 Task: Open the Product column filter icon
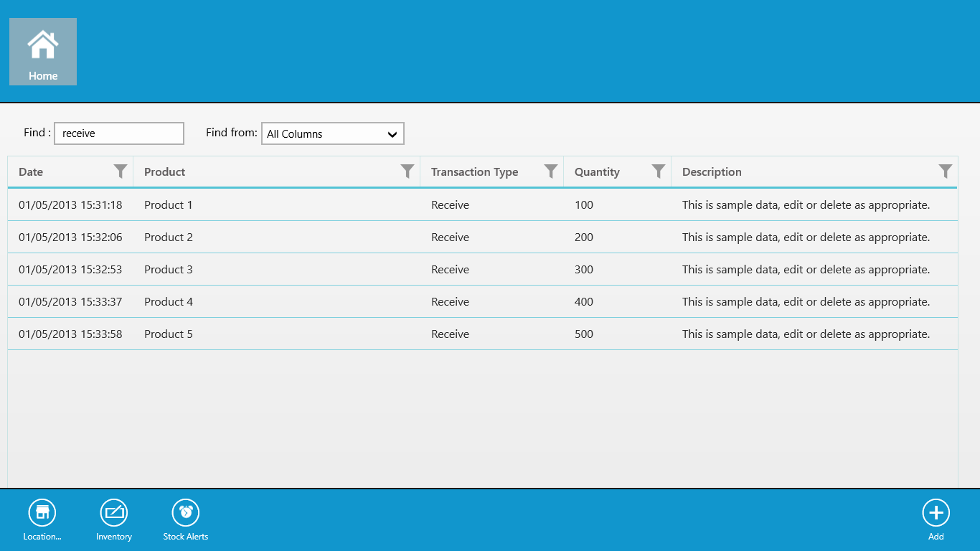[407, 171]
